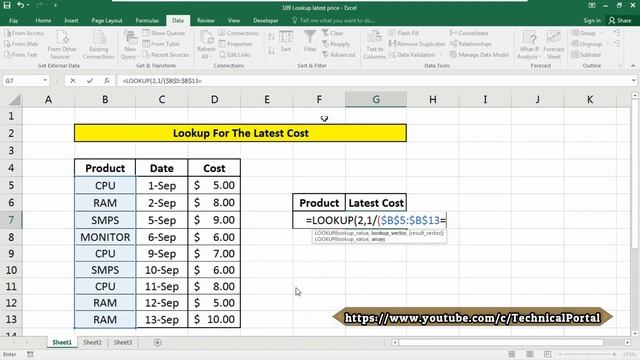The width and height of the screenshot is (640, 360).
Task: Add a new sheet with plus button
Action: click(157, 342)
